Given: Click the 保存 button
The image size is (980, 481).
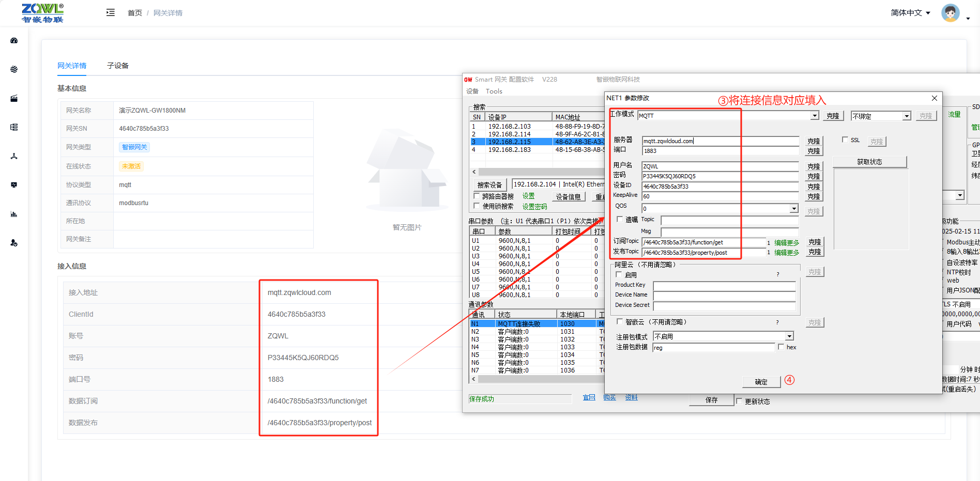Looking at the screenshot, I should point(712,400).
